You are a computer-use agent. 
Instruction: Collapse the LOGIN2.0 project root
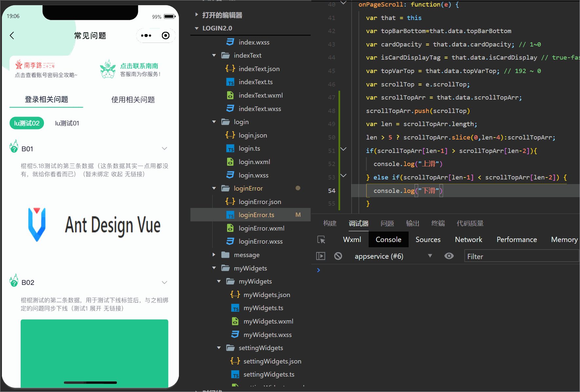(x=197, y=28)
